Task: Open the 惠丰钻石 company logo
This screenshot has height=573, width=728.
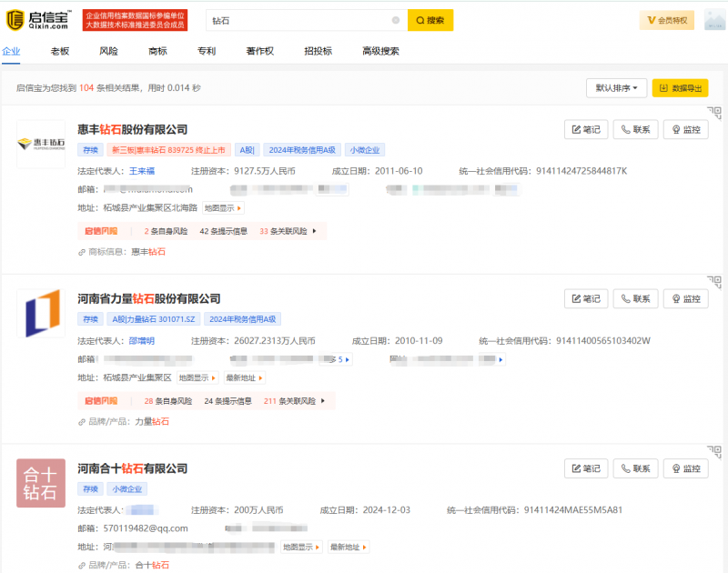Action: click(x=41, y=144)
